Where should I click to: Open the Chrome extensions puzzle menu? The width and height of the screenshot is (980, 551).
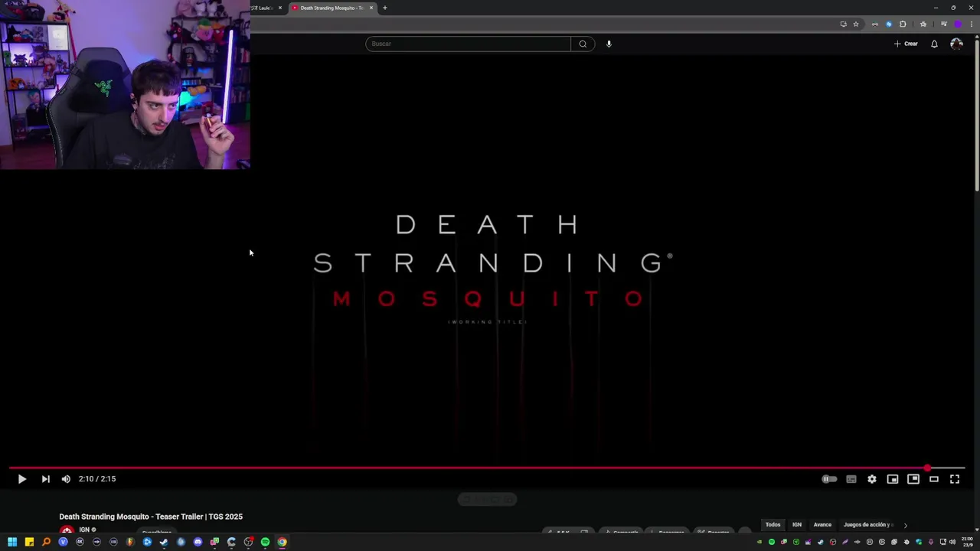pyautogui.click(x=903, y=24)
